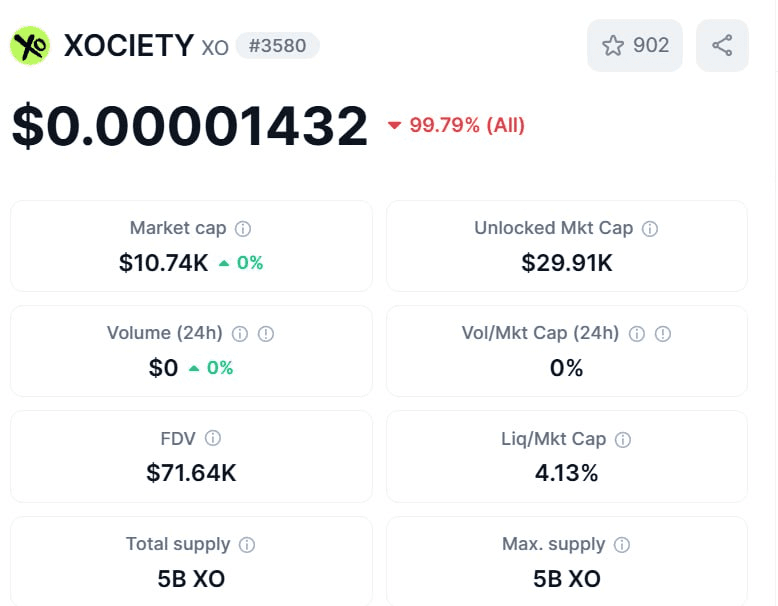Open Liq/Mkt Cap info icon
The width and height of the screenshot is (778, 606).
click(623, 440)
